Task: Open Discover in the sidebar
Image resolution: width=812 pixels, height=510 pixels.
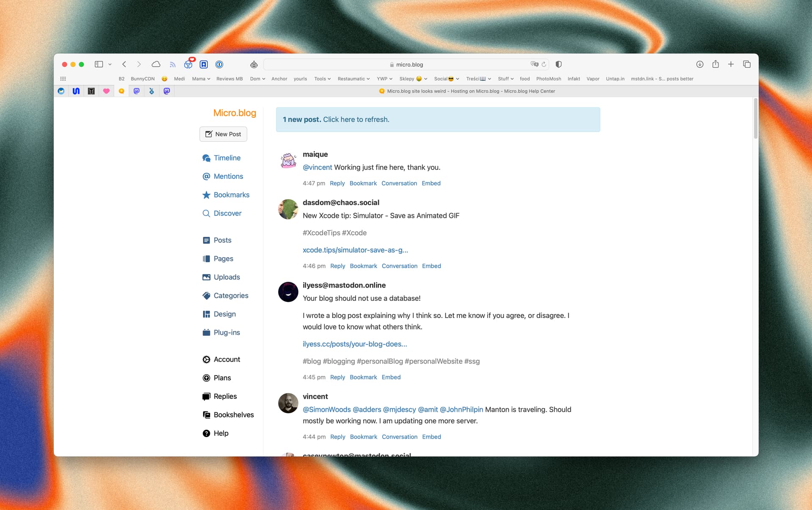Action: pyautogui.click(x=222, y=214)
